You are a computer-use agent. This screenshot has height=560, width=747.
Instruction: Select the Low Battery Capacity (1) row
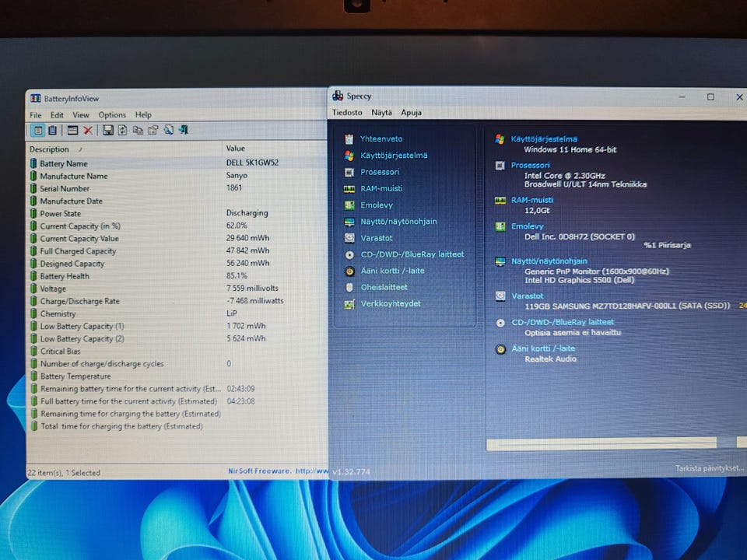point(177,326)
